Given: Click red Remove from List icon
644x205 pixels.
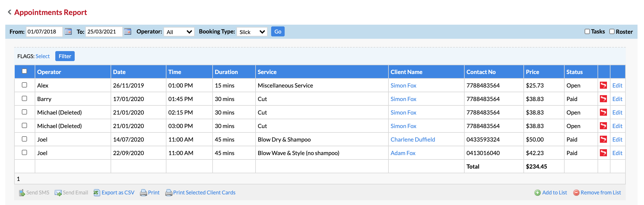Looking at the screenshot, I should click(576, 193).
